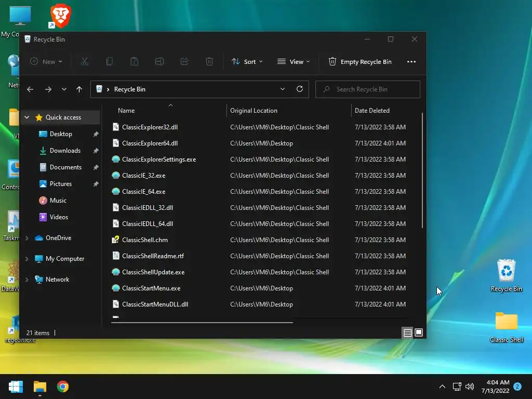Select Documents in navigation pane
532x399 pixels.
(65, 167)
